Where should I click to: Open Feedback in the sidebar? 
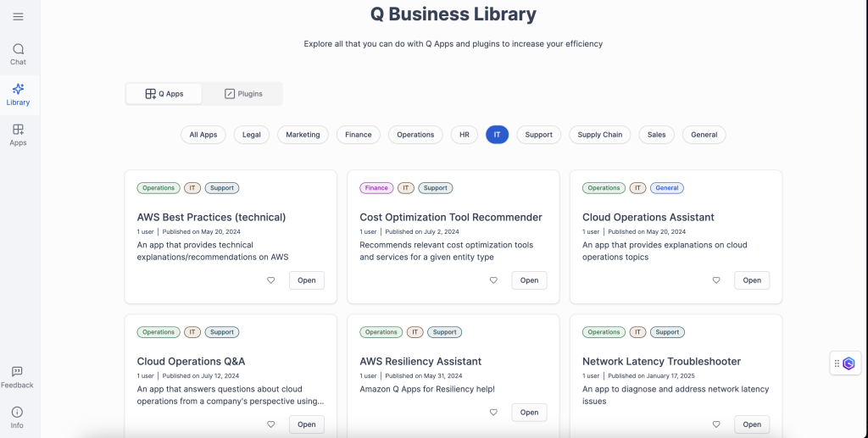pos(17,378)
